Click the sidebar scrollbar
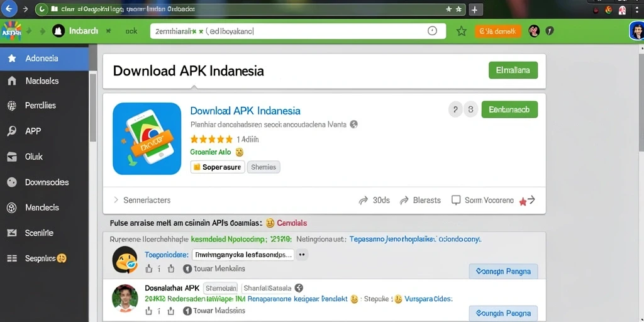The width and height of the screenshot is (644, 322). pos(93,107)
